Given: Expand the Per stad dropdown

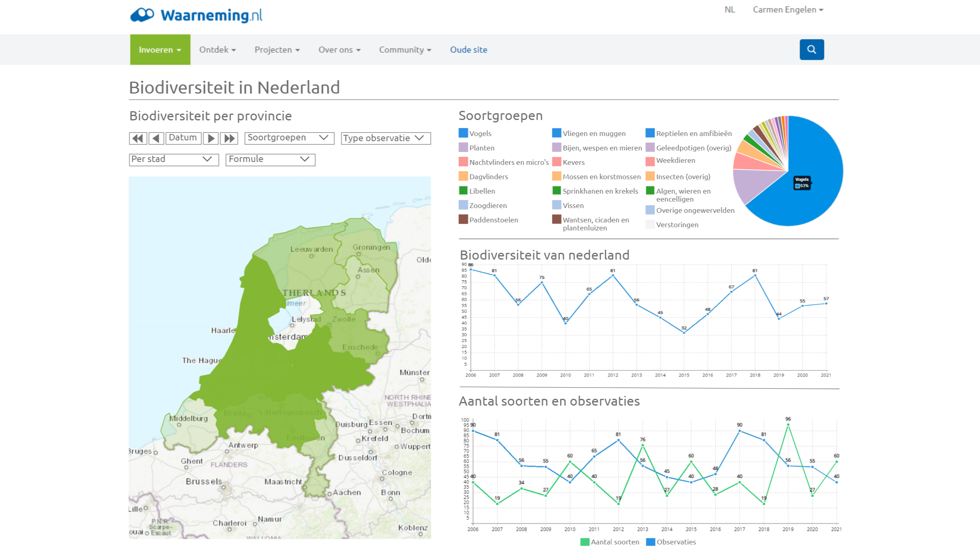Looking at the screenshot, I should (x=174, y=160).
